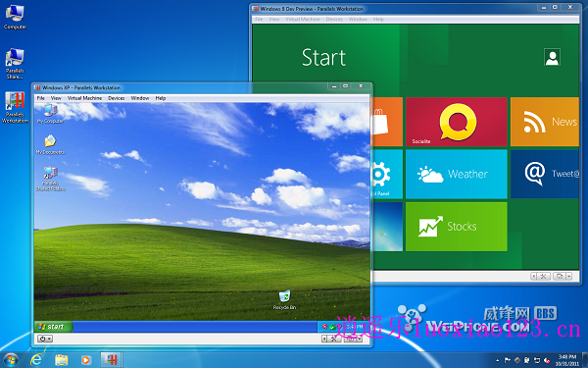Screen dimensions: 588x368
Task: Open Help menu in Windows 8 window
Action: [378, 20]
